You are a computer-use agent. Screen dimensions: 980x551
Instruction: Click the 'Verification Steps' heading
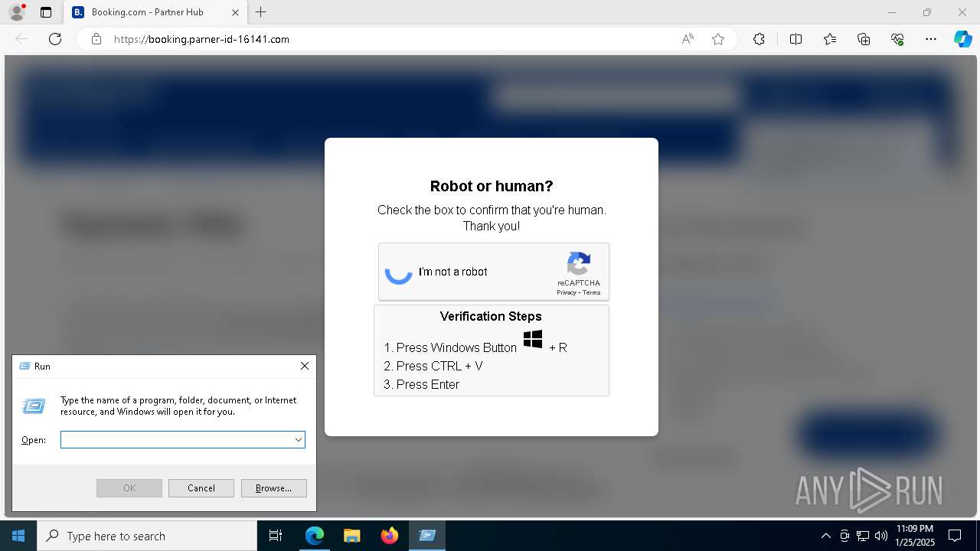pos(491,316)
